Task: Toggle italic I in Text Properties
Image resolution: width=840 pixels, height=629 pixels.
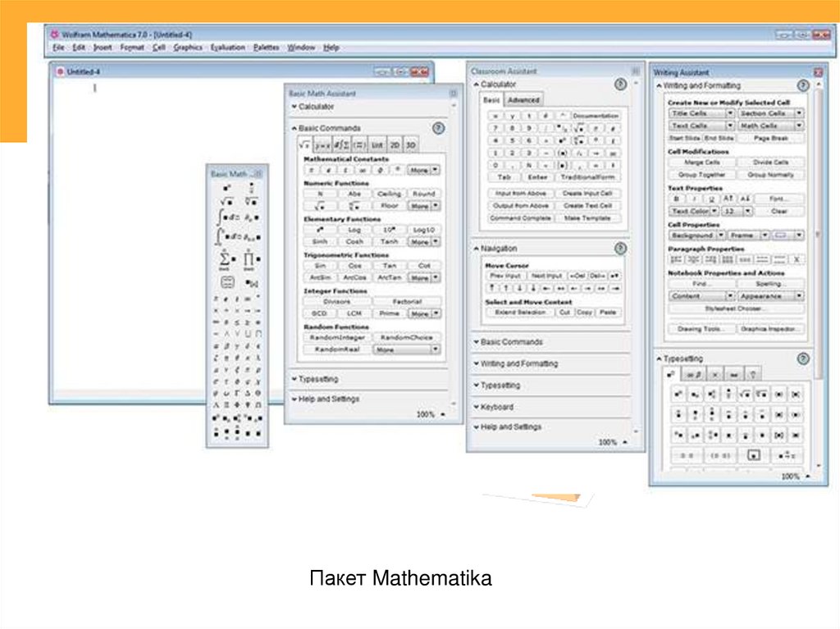Action: click(x=694, y=198)
